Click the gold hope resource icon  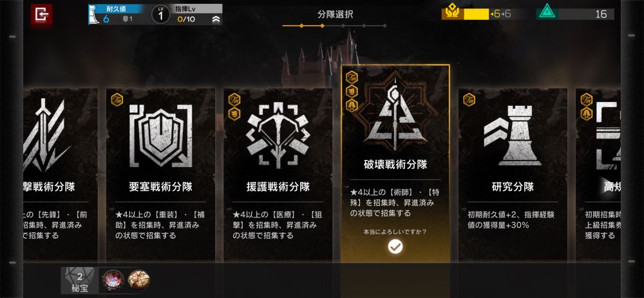(452, 14)
